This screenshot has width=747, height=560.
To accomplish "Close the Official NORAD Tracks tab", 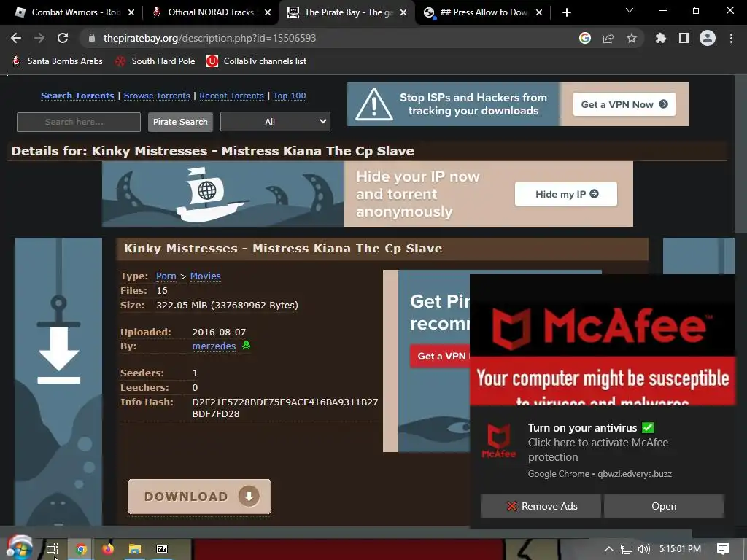I will tap(268, 12).
